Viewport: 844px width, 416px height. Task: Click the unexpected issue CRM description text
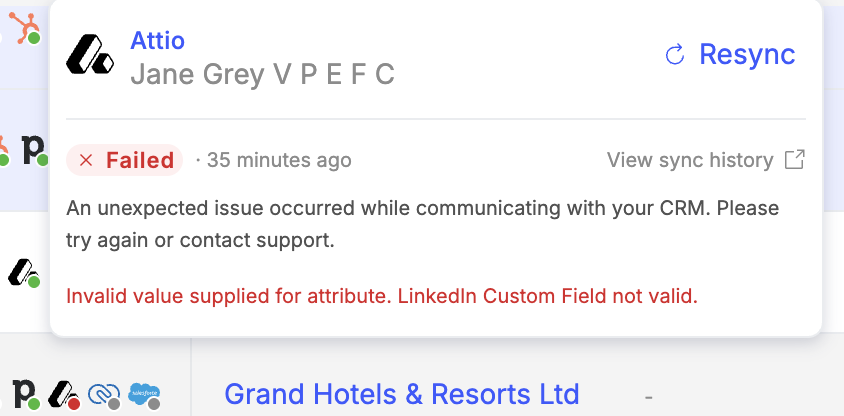click(x=422, y=225)
